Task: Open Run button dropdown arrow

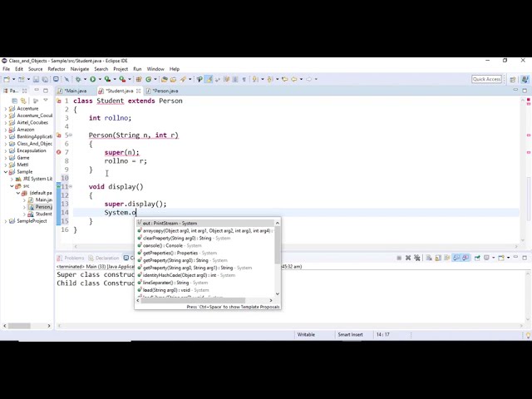Action: [100, 80]
